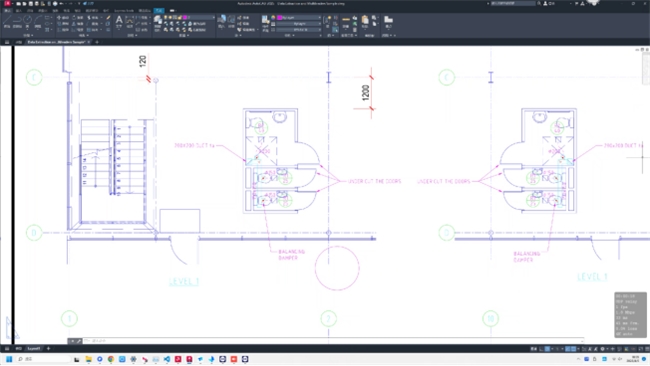
Task: Select the Line drawing tool
Action: (7, 21)
